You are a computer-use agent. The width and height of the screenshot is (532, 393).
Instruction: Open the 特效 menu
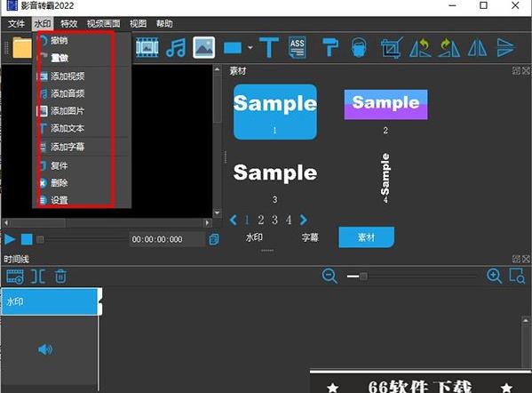tap(69, 24)
